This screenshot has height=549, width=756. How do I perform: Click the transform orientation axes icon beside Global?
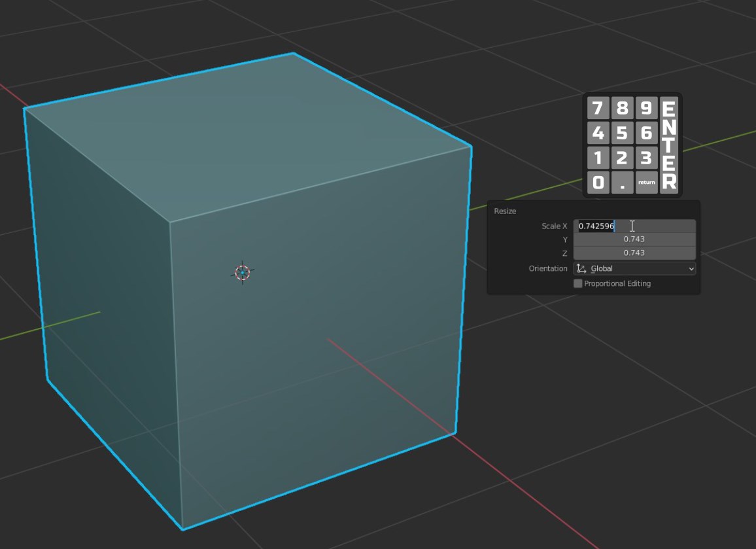tap(581, 269)
